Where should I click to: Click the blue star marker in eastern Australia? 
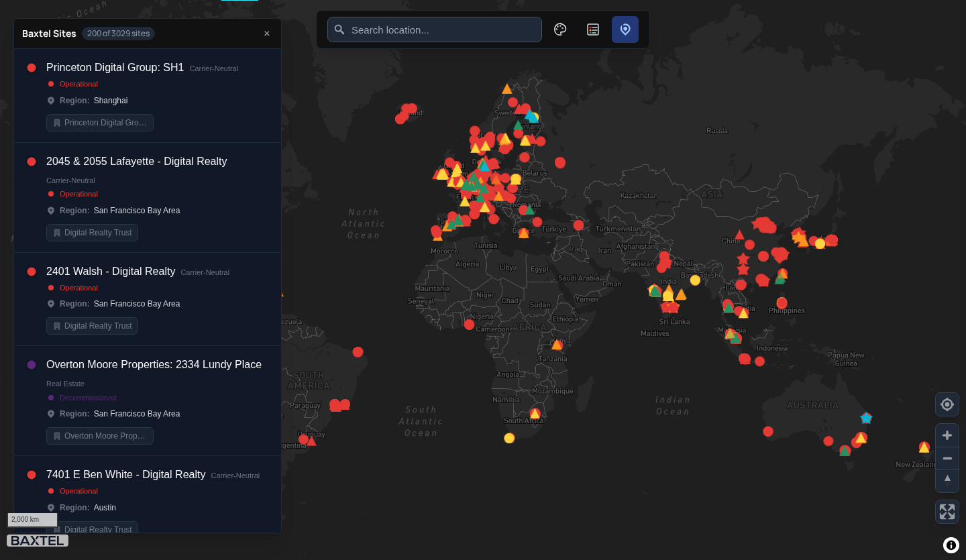pos(866,418)
